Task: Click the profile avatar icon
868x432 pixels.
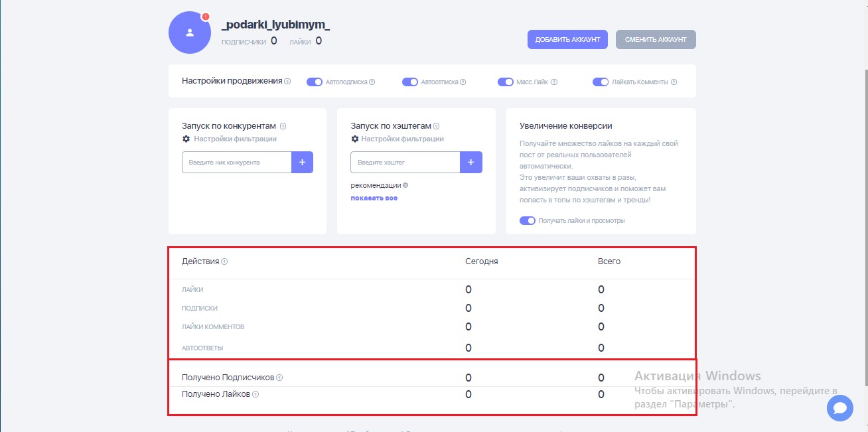Action: click(190, 33)
